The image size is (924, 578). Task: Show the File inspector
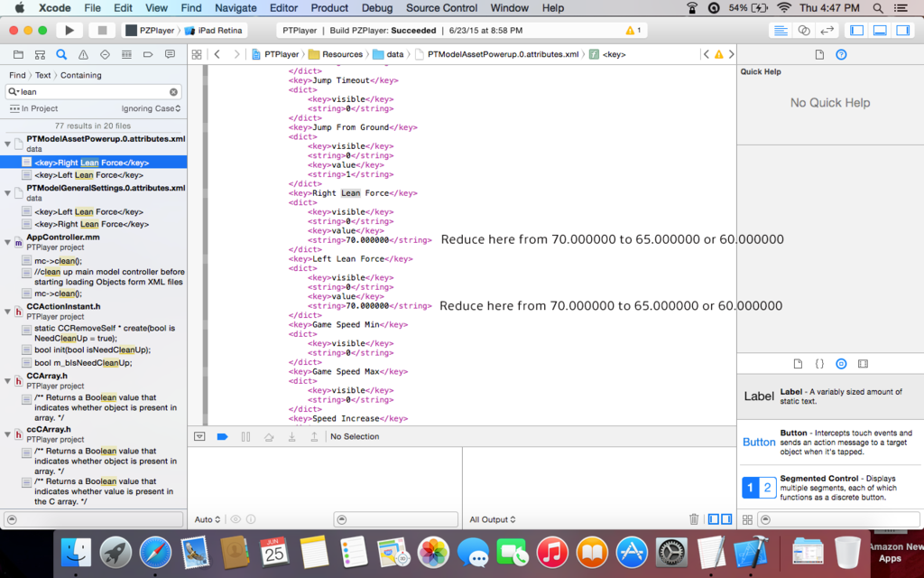pos(819,54)
